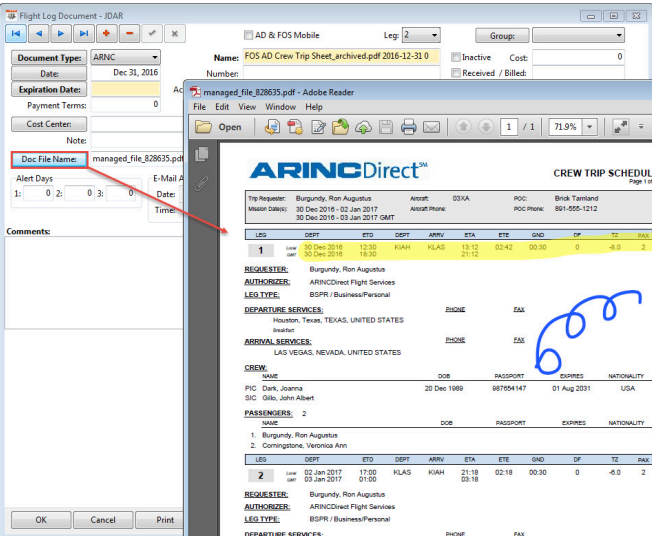Click the Print button
Viewport: 652px width, 536px height.
coord(160,520)
